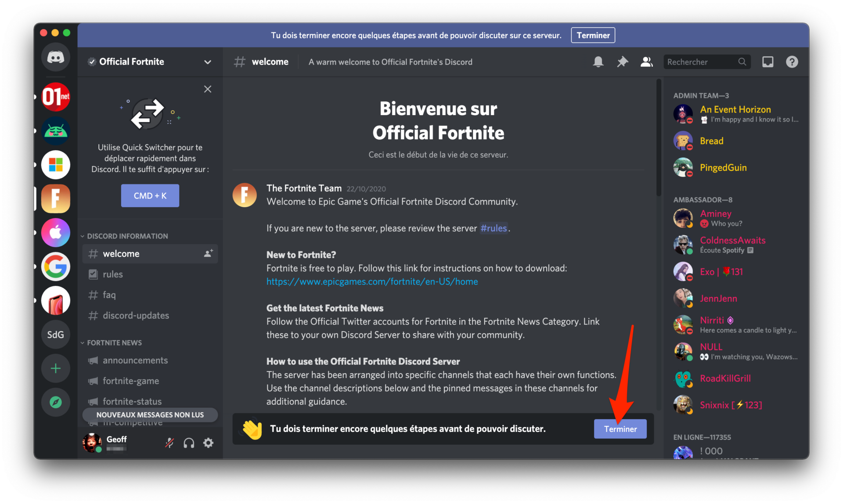Click the welcome channel title in header
Image resolution: width=843 pixels, height=504 pixels.
coord(270,62)
